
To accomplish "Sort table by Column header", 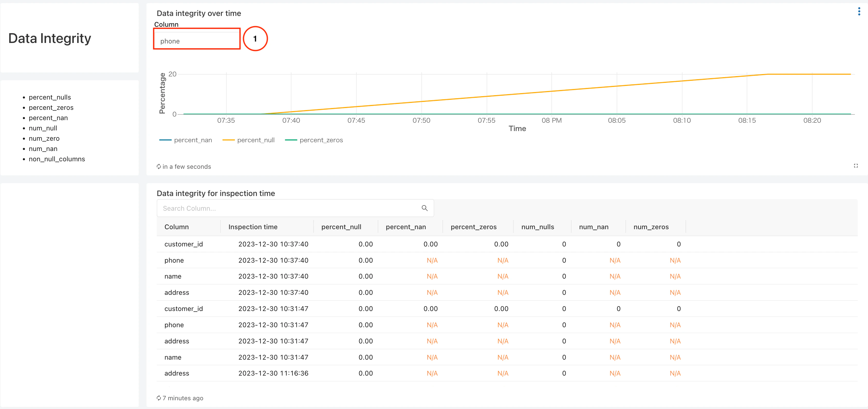I will pyautogui.click(x=177, y=227).
